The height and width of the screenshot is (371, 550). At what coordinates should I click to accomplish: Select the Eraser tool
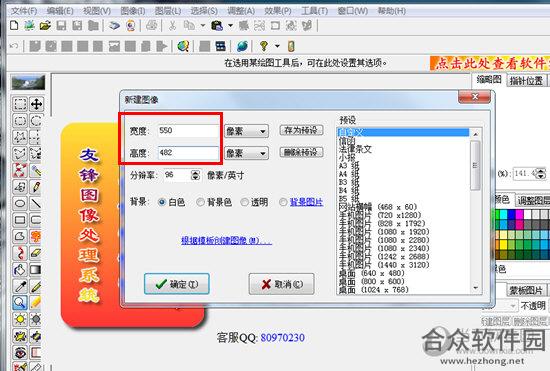(36, 253)
